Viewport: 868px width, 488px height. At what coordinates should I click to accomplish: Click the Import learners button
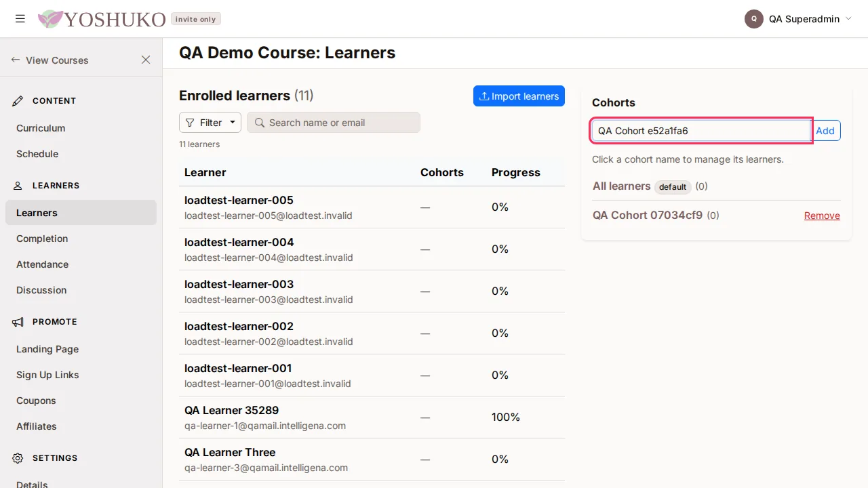519,96
